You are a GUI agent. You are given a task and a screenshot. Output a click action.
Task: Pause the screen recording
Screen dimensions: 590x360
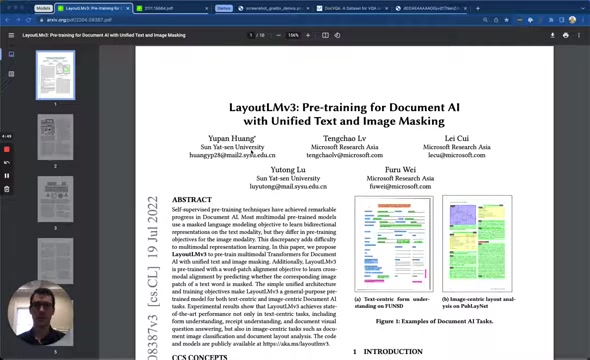(x=7, y=176)
